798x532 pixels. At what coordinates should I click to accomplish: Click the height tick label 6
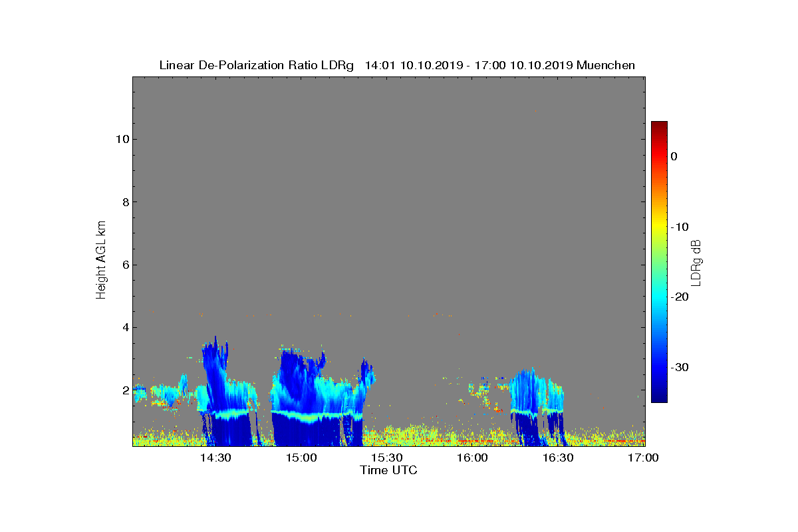coord(124,265)
